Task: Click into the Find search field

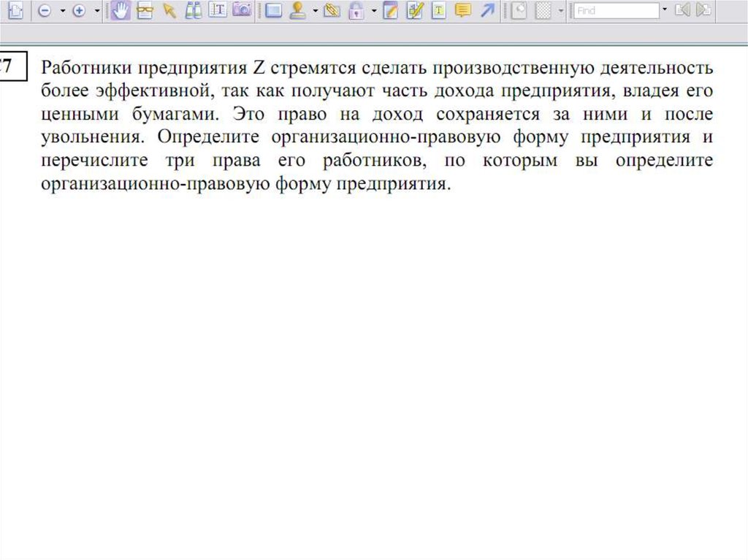Action: pyautogui.click(x=617, y=10)
